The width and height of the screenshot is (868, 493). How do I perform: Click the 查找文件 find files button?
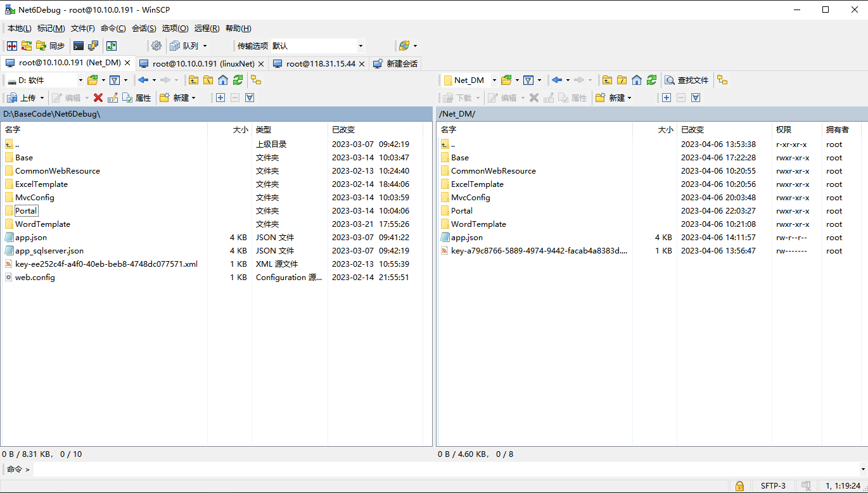(687, 80)
